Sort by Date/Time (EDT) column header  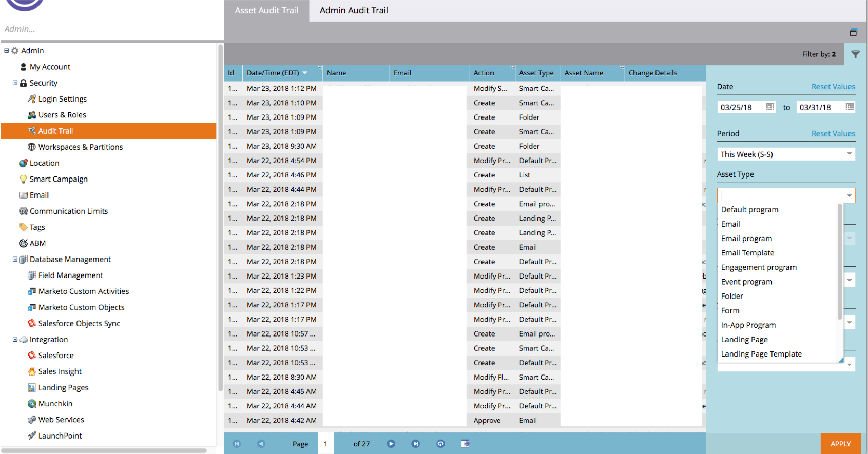click(x=273, y=73)
